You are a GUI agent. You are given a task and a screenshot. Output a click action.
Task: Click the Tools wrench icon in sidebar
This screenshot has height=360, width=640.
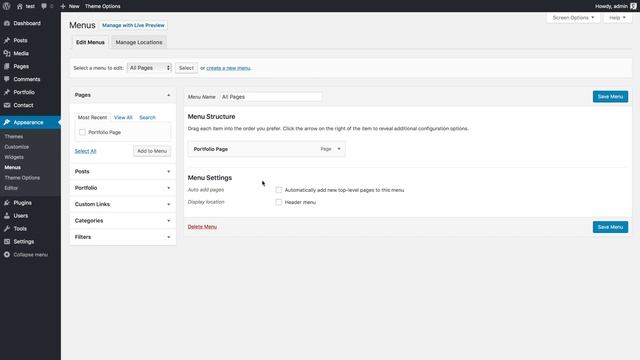pos(7,229)
